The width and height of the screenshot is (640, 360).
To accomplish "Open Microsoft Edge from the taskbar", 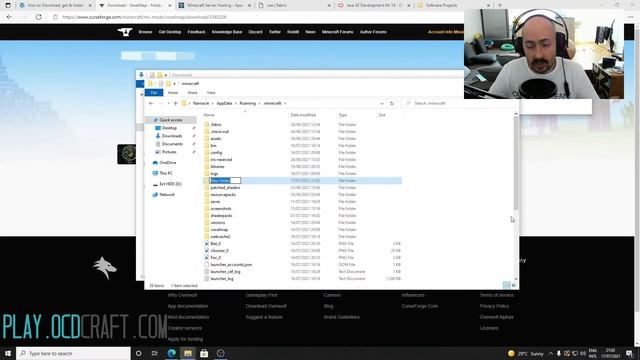I will 171,353.
